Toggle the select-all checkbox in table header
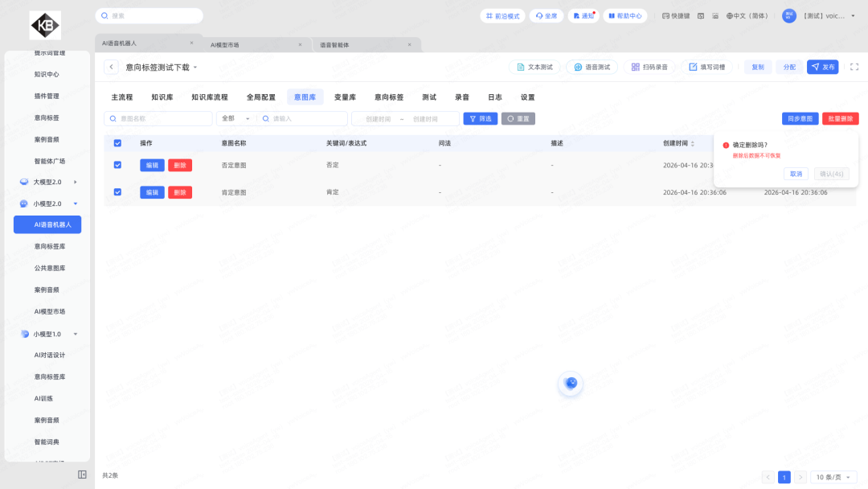Image resolution: width=868 pixels, height=489 pixels. [118, 143]
